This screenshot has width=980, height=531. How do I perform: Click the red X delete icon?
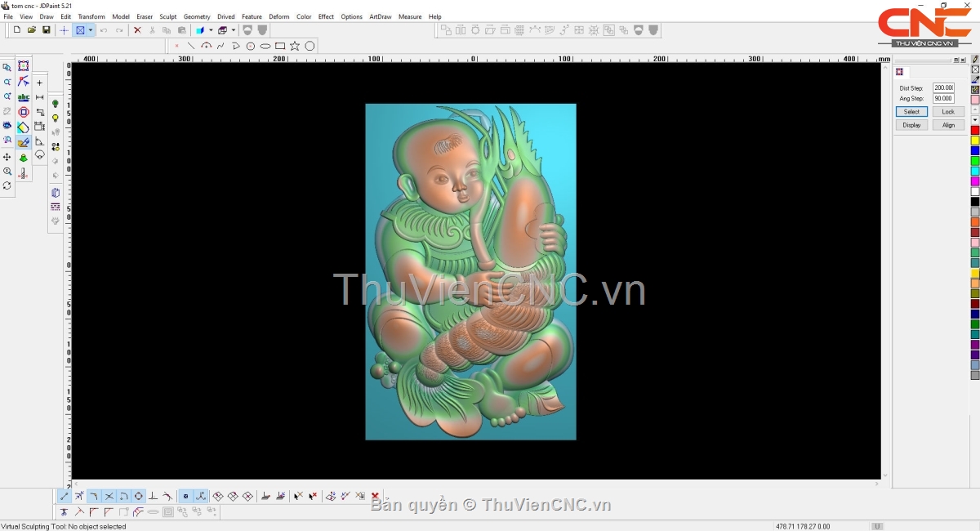point(137,30)
